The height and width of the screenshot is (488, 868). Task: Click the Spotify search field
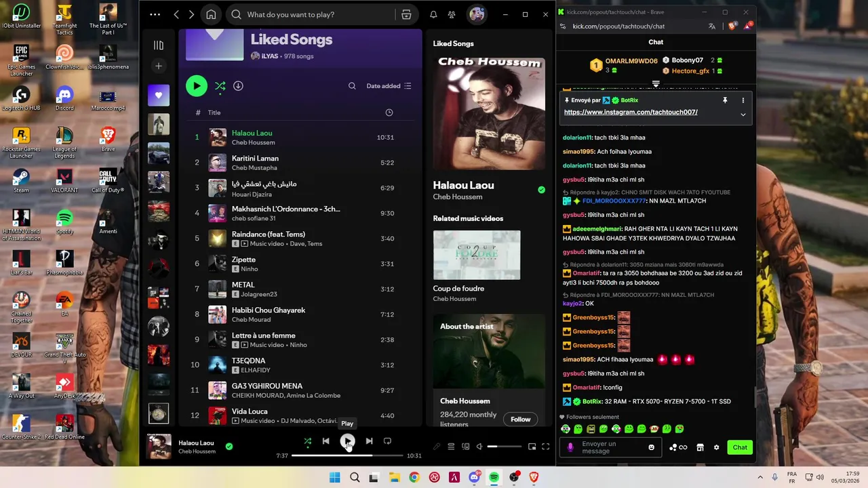coord(312,14)
